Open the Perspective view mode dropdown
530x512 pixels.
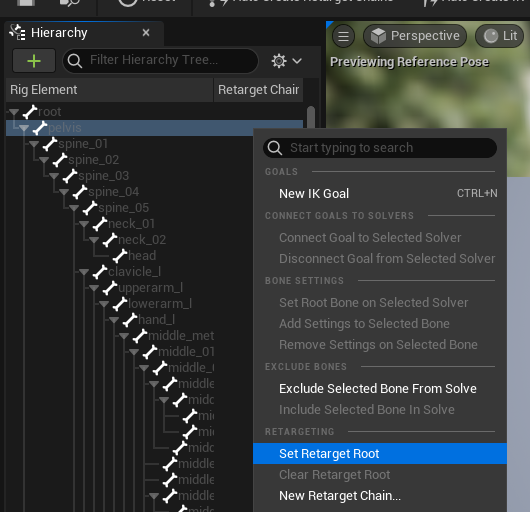coord(415,36)
